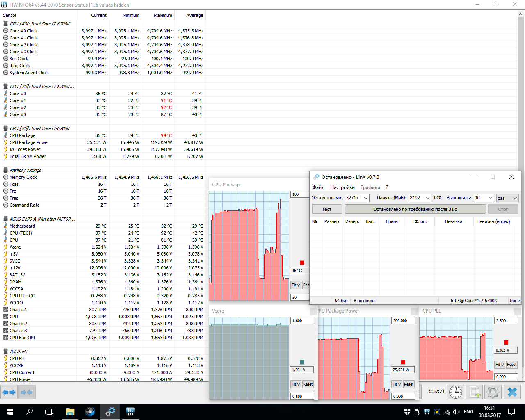Select the Total DRAM Power row
525x420 pixels.
pyautogui.click(x=103, y=156)
